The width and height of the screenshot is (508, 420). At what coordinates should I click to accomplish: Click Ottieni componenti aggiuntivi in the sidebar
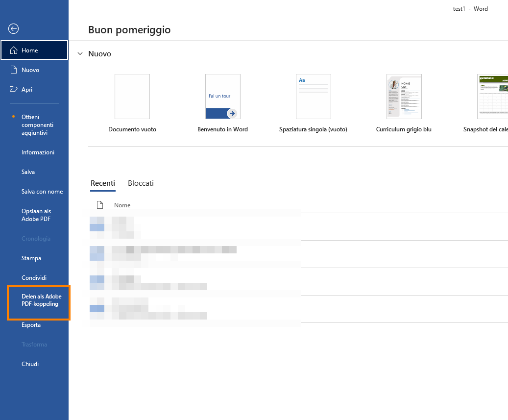pyautogui.click(x=38, y=124)
